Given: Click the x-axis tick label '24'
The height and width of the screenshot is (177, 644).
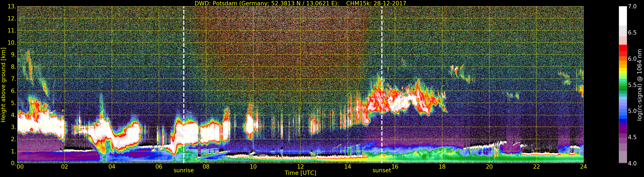Looking at the screenshot, I should 583,166.
